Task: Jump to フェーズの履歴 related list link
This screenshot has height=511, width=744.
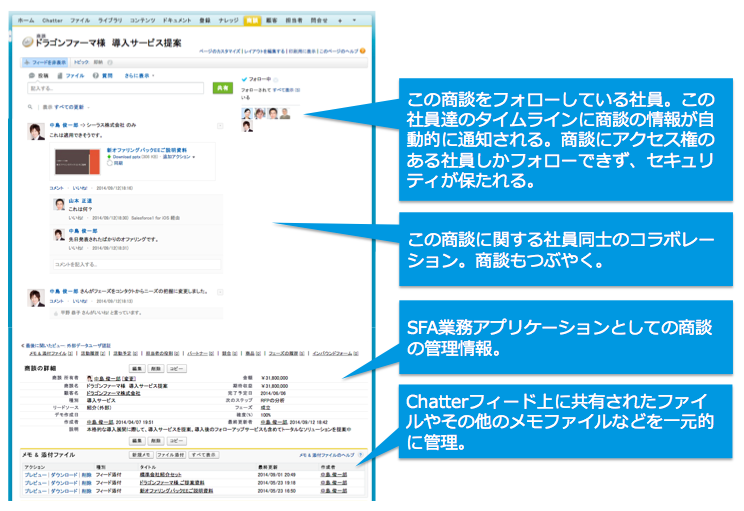Action: (287, 354)
